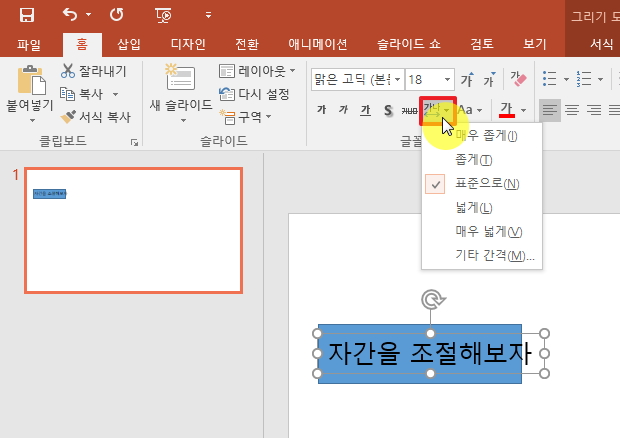Viewport: 620px width, 438px height.
Task: Open the numbering dropdown arrow
Action: pyautogui.click(x=601, y=79)
